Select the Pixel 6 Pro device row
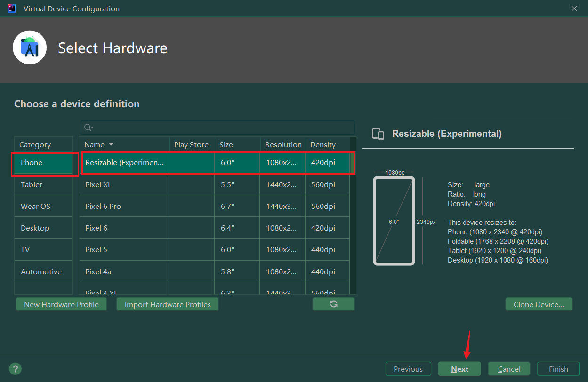Viewport: 588px width, 382px height. (x=214, y=206)
